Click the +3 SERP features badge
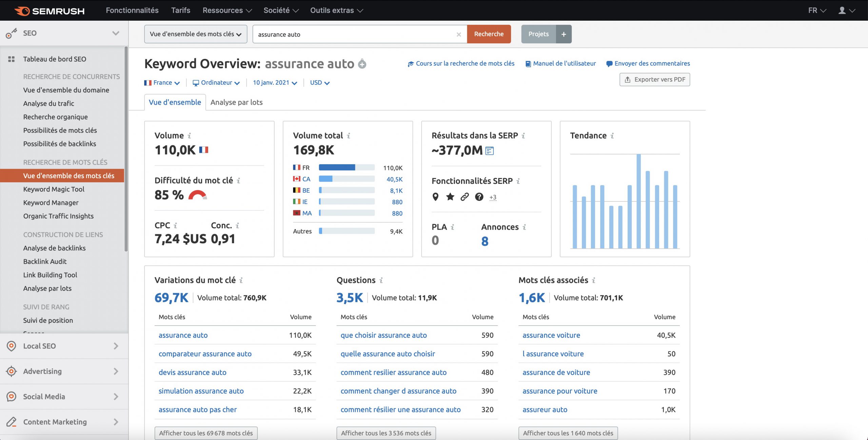The image size is (868, 440). pos(492,197)
